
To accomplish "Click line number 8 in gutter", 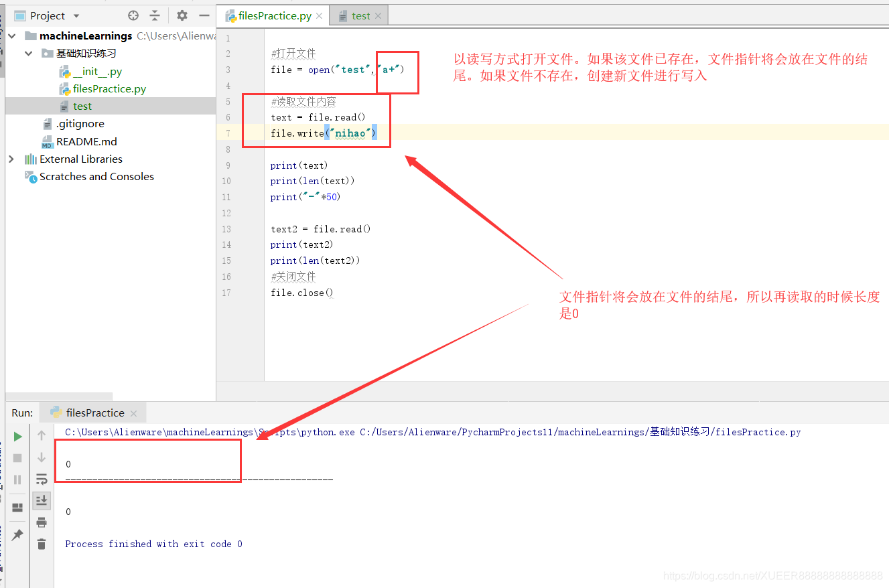I will [228, 149].
